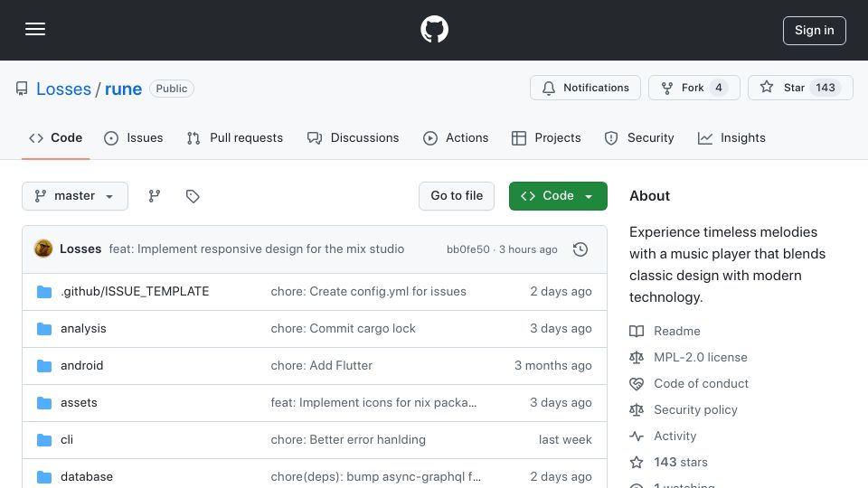Click the Losses commit author avatar
The height and width of the screenshot is (488, 868).
(43, 249)
